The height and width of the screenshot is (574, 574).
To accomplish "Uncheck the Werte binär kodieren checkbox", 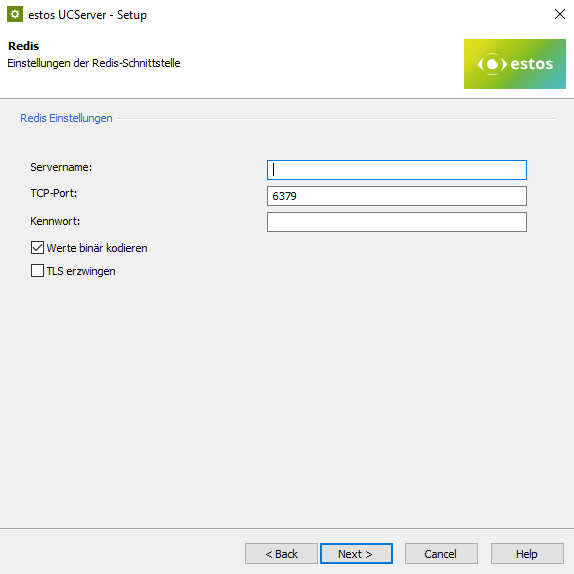I will (x=37, y=248).
